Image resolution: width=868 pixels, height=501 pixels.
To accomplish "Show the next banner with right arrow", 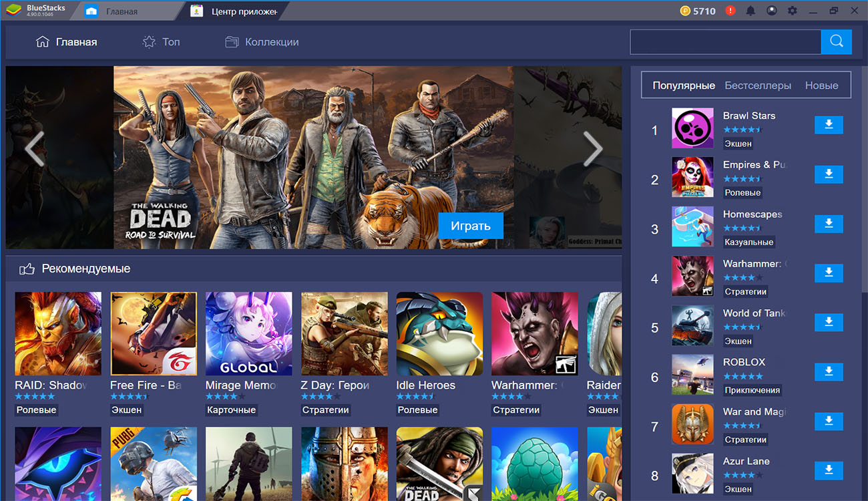I will [x=592, y=148].
